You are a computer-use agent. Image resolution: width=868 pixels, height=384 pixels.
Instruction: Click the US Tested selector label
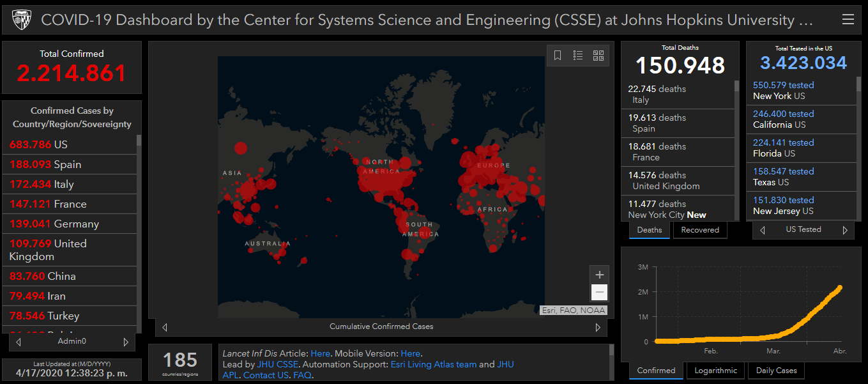click(x=803, y=229)
